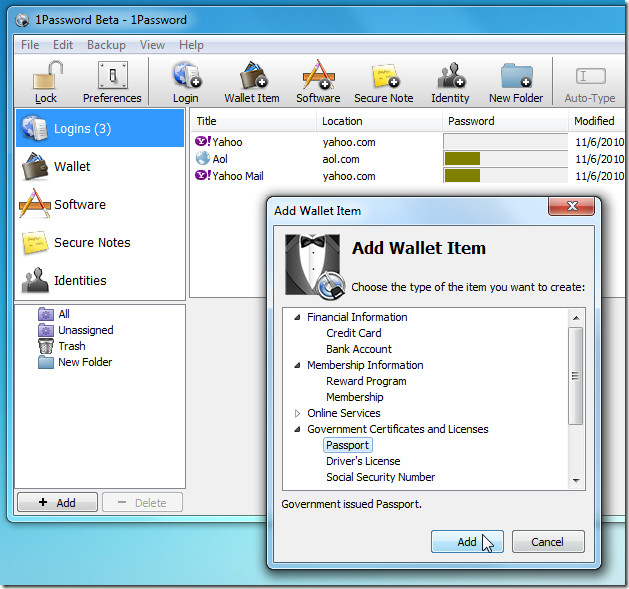Image resolution: width=629 pixels, height=589 pixels.
Task: Click the Aol globe icon
Action: (203, 158)
